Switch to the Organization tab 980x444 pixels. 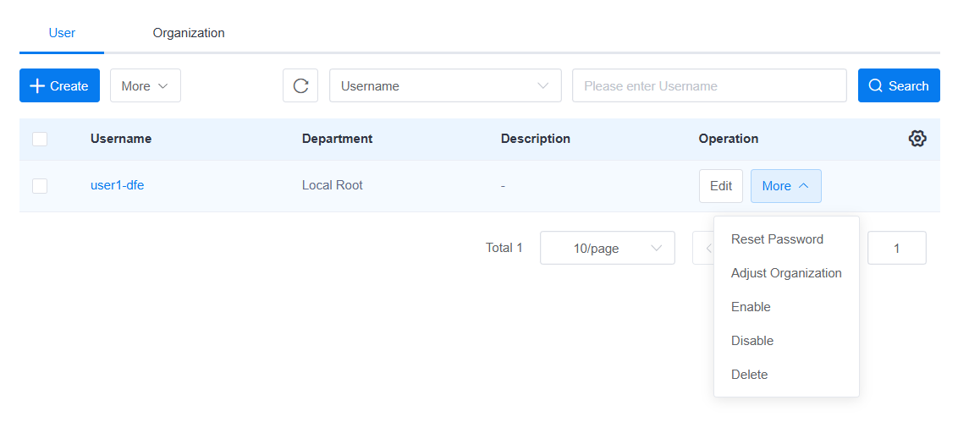pyautogui.click(x=189, y=33)
